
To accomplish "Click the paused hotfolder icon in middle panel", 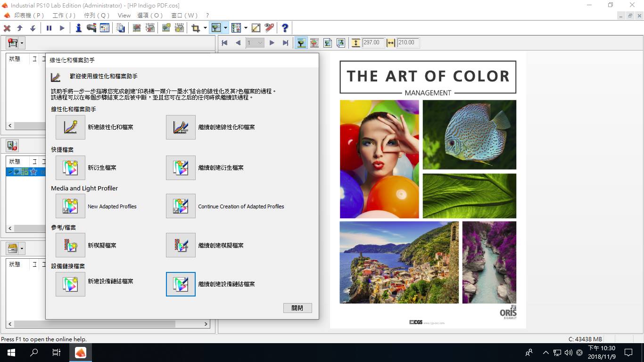I will (x=12, y=145).
